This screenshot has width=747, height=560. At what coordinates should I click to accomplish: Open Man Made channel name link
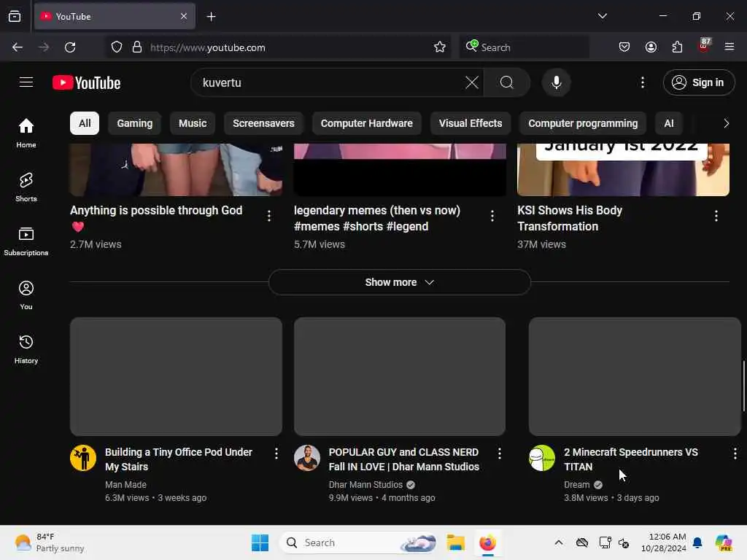[125, 485]
